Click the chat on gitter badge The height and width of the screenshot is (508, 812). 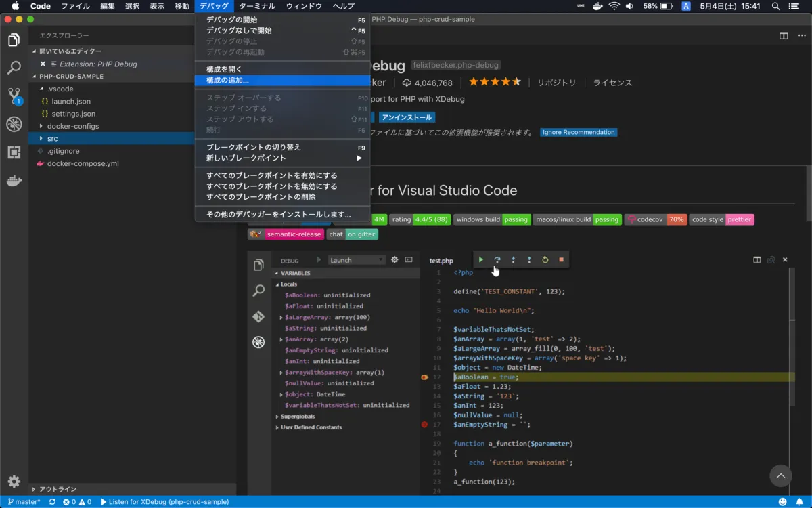tap(352, 234)
